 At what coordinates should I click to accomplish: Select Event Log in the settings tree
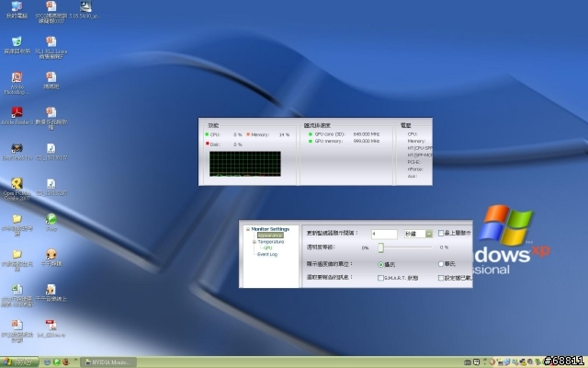pos(267,254)
